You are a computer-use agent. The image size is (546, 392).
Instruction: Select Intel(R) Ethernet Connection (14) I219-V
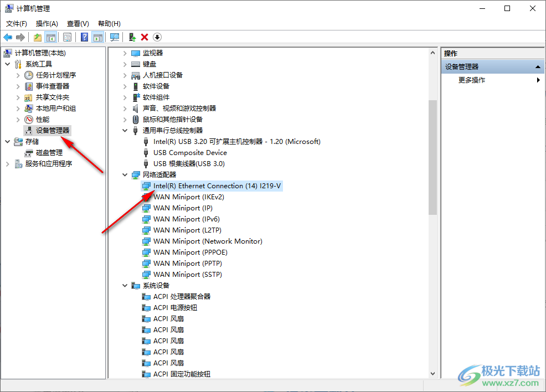point(217,186)
